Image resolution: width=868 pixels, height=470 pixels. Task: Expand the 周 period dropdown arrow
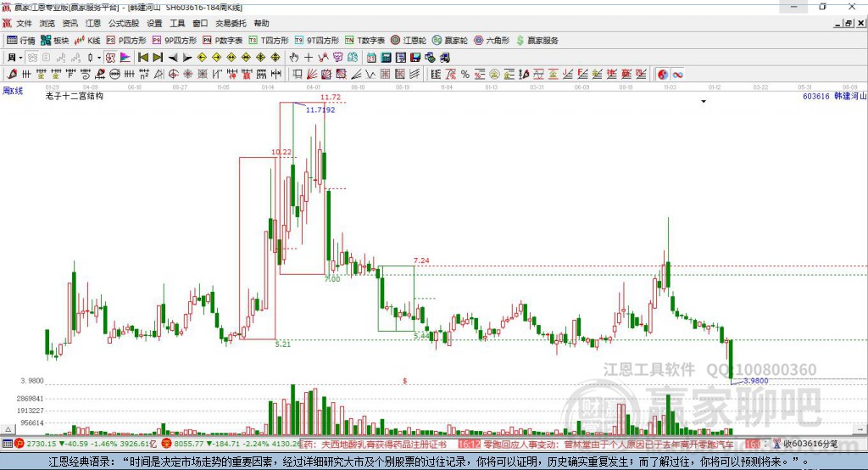click(20, 58)
